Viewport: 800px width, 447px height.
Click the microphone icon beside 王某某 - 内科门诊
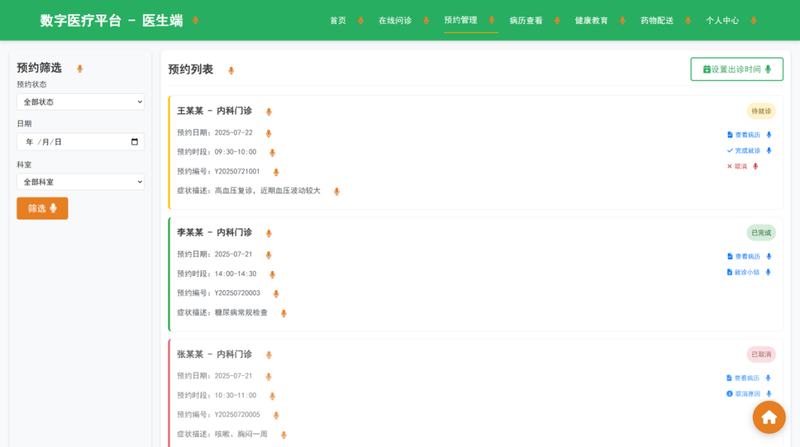[x=269, y=112]
